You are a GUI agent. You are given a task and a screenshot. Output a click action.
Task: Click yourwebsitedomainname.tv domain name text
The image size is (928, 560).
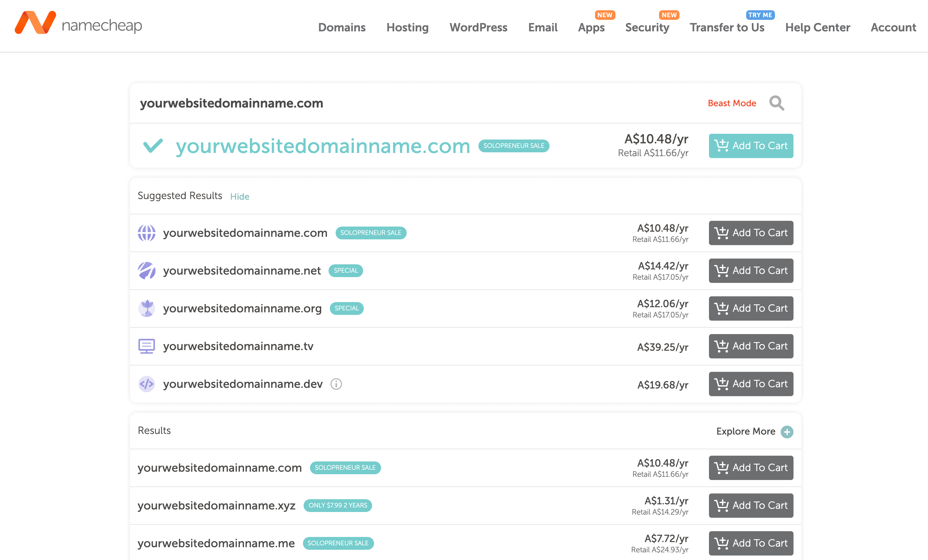tap(238, 346)
